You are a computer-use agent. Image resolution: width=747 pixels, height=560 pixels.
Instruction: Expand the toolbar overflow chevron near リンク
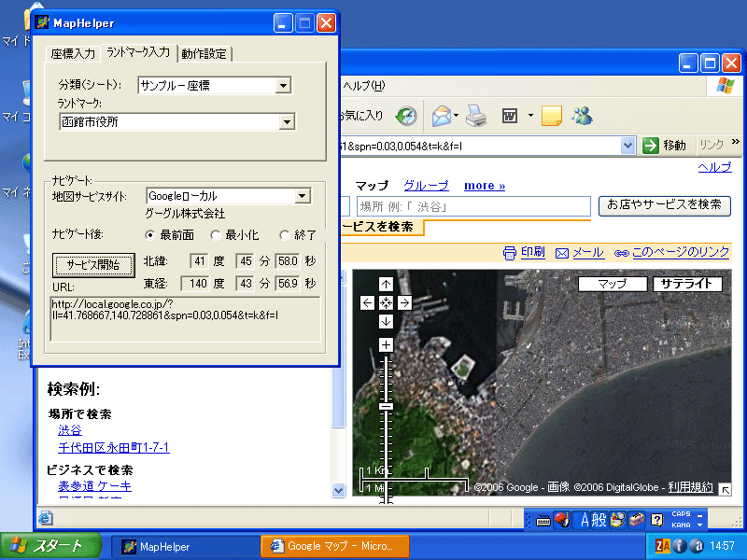[x=735, y=142]
